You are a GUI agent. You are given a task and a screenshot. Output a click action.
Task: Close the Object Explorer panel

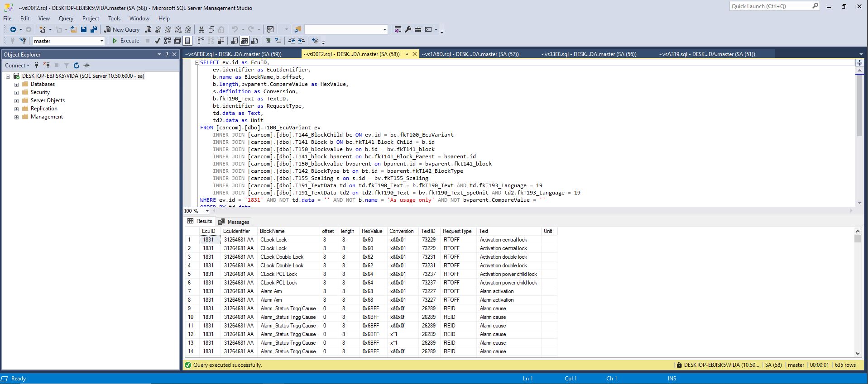174,54
